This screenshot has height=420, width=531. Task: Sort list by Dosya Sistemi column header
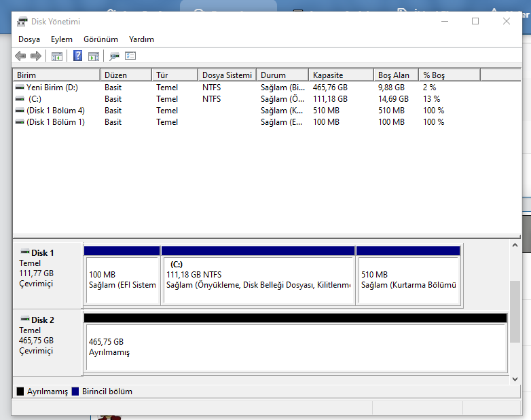[227, 75]
